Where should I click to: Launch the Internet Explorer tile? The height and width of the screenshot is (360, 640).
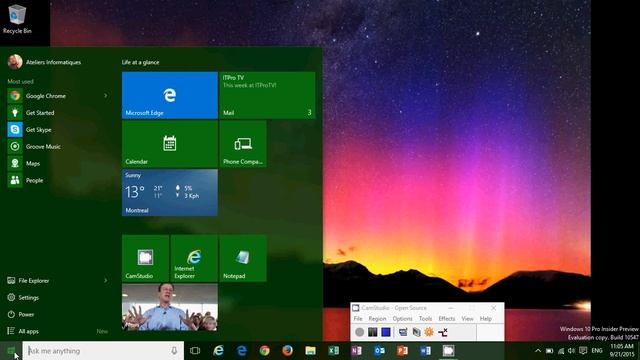coord(194,258)
